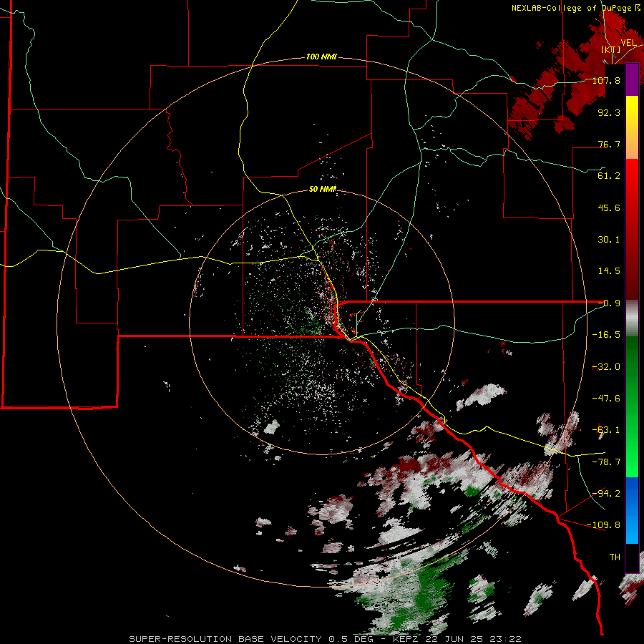Click the -109.8 velocity scale value
The image size is (644, 644).
604,525
